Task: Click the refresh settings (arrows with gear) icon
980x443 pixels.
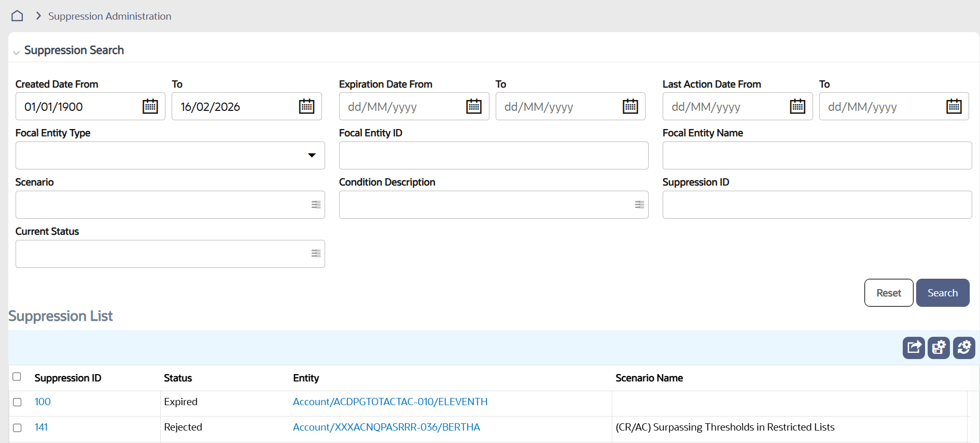Action: [964, 348]
